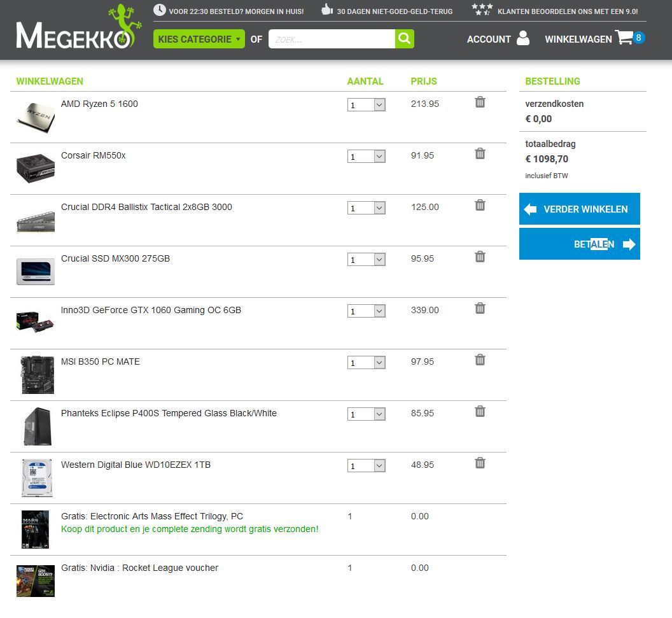Open MSI B350 PC MATE link

pyautogui.click(x=101, y=362)
